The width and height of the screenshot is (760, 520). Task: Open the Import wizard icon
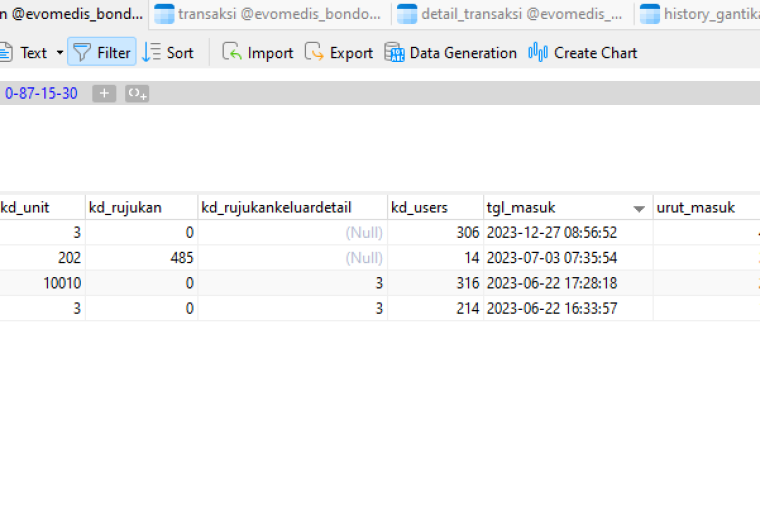click(x=232, y=52)
